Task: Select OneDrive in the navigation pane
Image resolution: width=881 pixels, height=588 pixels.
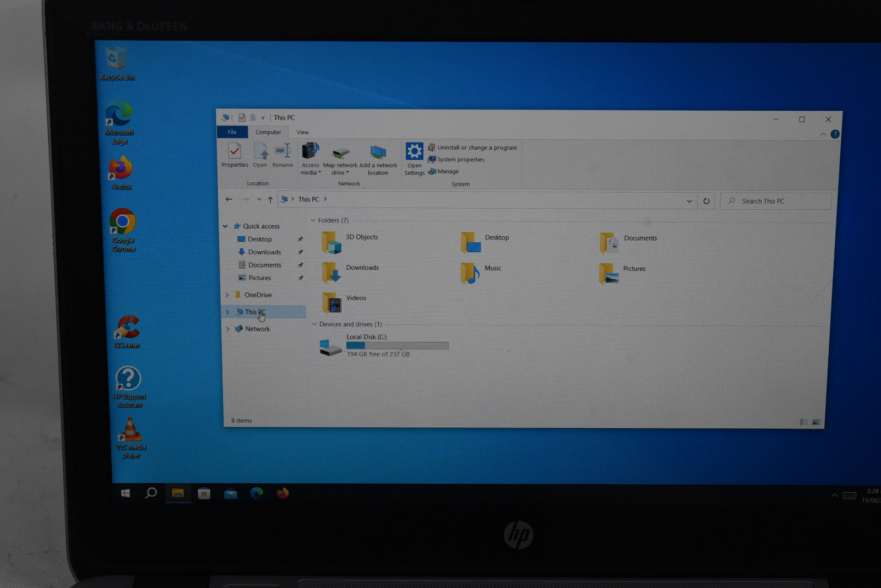Action: [x=258, y=295]
